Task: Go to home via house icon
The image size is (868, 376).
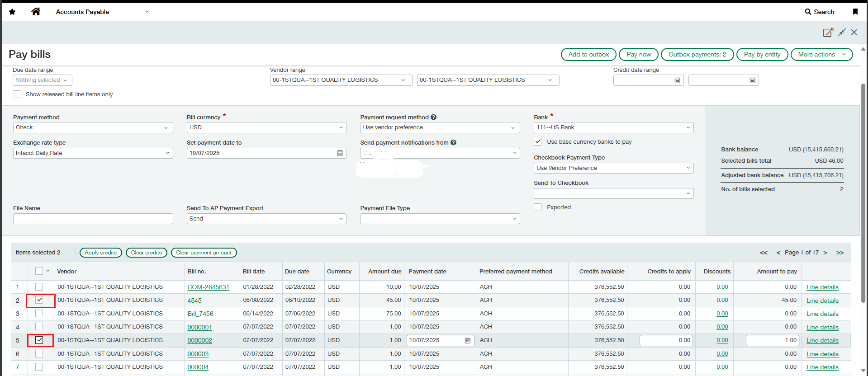Action: click(x=36, y=12)
